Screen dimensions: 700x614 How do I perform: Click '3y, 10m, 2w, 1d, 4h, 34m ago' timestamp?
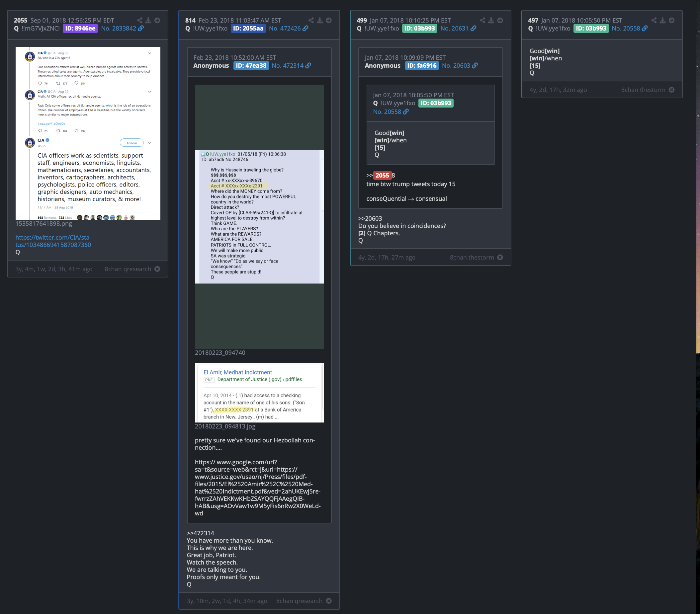(227, 601)
